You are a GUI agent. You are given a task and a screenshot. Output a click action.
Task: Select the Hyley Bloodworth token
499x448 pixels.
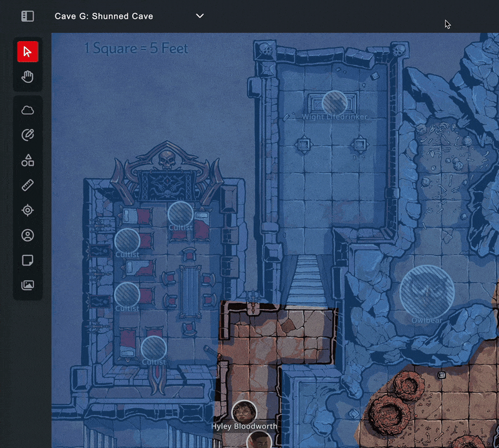pos(245,412)
